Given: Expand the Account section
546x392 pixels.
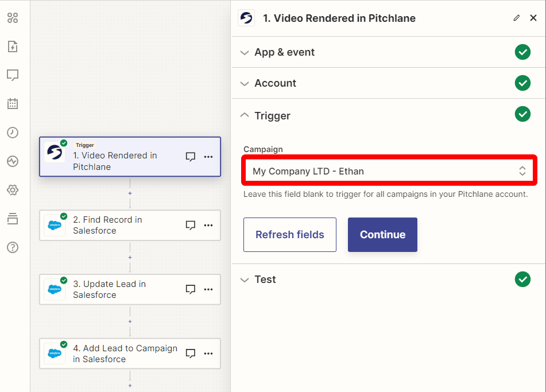Looking at the screenshot, I should (x=388, y=83).
